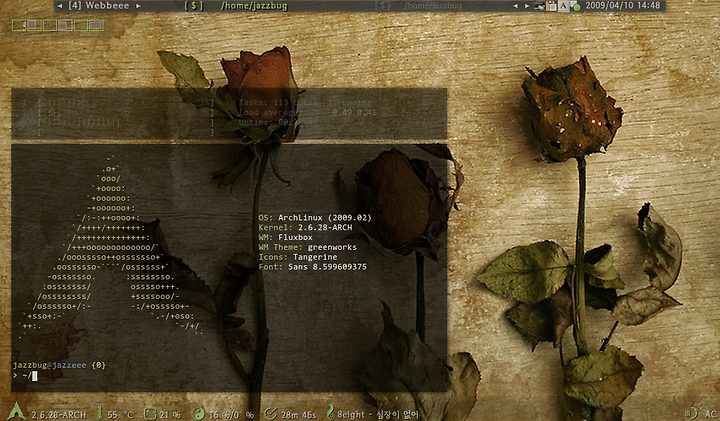Go to next workspace with right arrow beside Webbeee
Viewport: 720px width, 421px height.
pyautogui.click(x=138, y=6)
